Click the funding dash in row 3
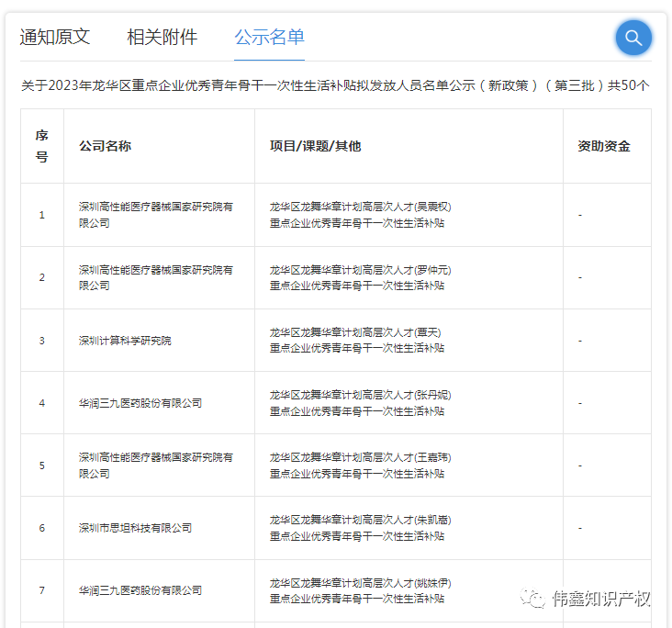 [x=580, y=341]
